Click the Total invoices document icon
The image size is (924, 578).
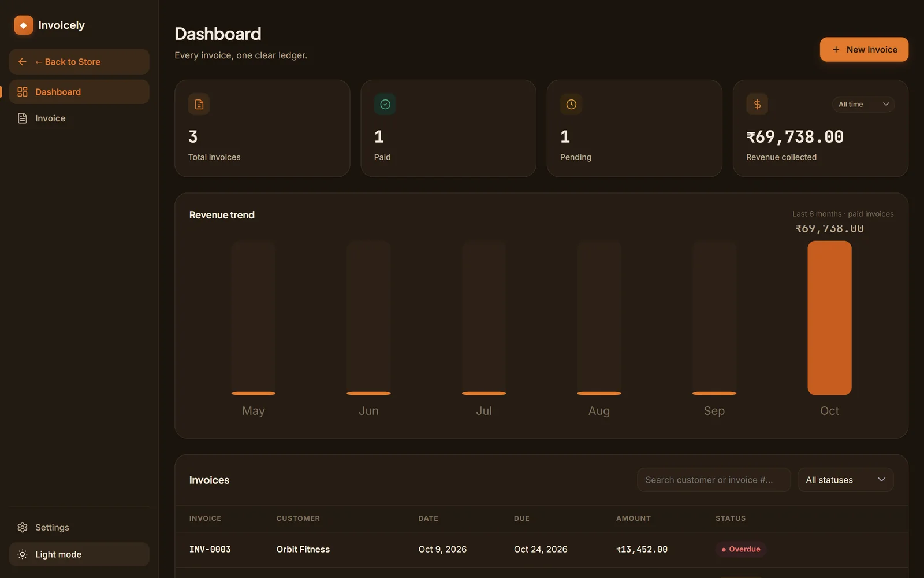pos(199,104)
